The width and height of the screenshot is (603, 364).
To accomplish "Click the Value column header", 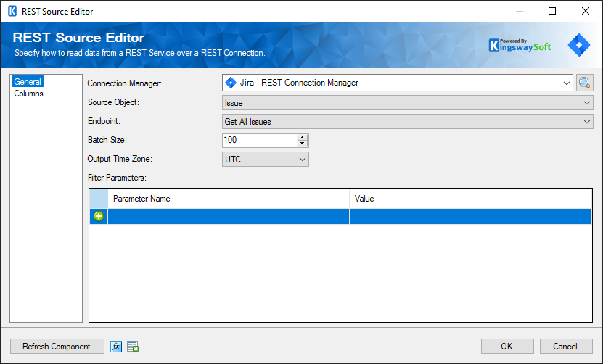I will (470, 199).
